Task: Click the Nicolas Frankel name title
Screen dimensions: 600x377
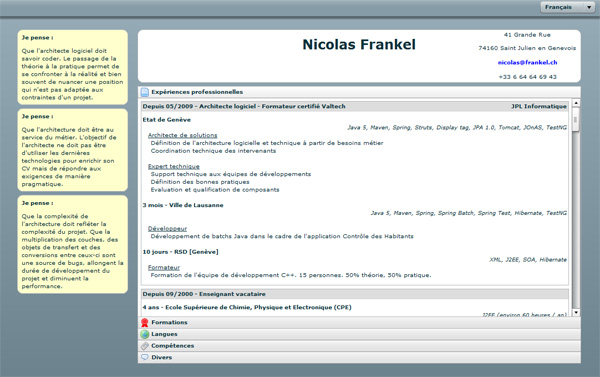Action: point(359,44)
